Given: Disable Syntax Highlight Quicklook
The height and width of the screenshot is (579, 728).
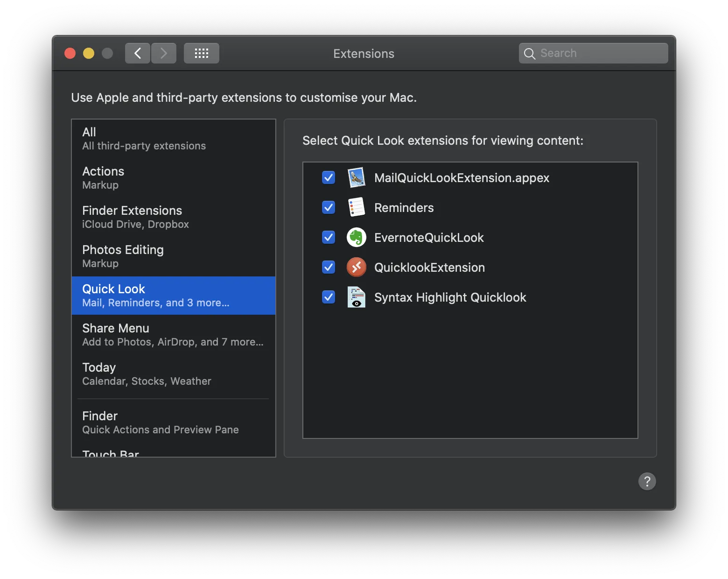Looking at the screenshot, I should click(328, 297).
